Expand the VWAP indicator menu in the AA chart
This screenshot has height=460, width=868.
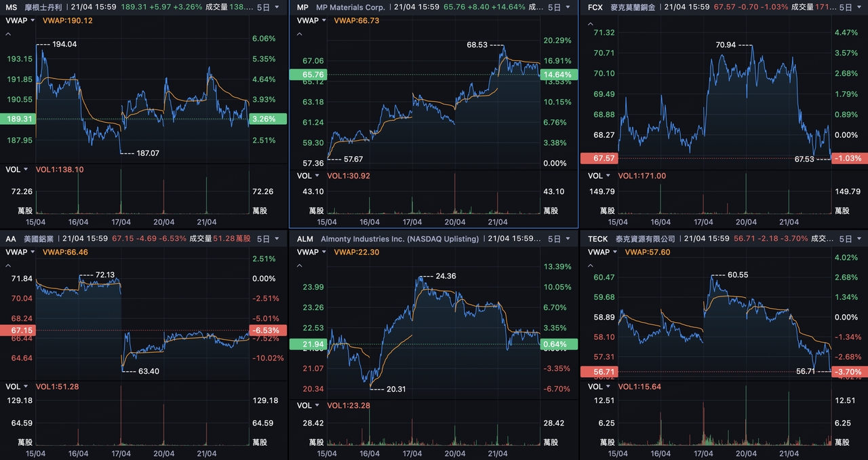pos(21,252)
